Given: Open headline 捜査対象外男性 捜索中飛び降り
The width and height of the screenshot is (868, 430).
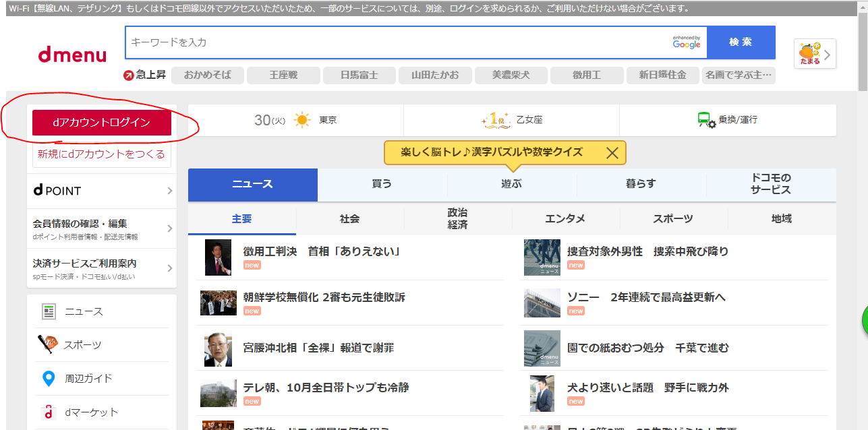Looking at the screenshot, I should click(648, 251).
